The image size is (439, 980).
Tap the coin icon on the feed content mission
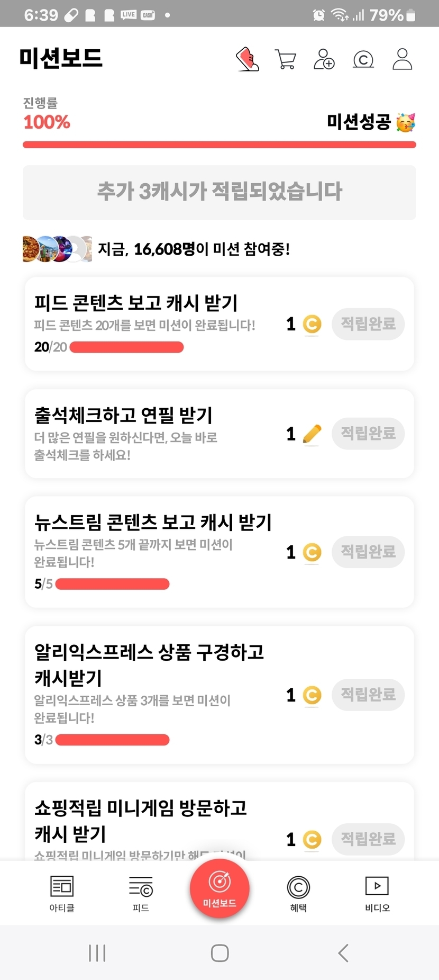312,324
